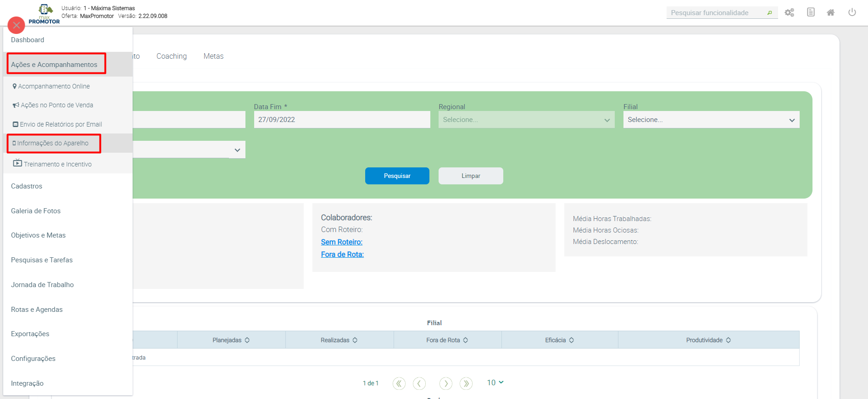The image size is (868, 399).
Task: Click the MaxPromotor logo
Action: coord(45,14)
